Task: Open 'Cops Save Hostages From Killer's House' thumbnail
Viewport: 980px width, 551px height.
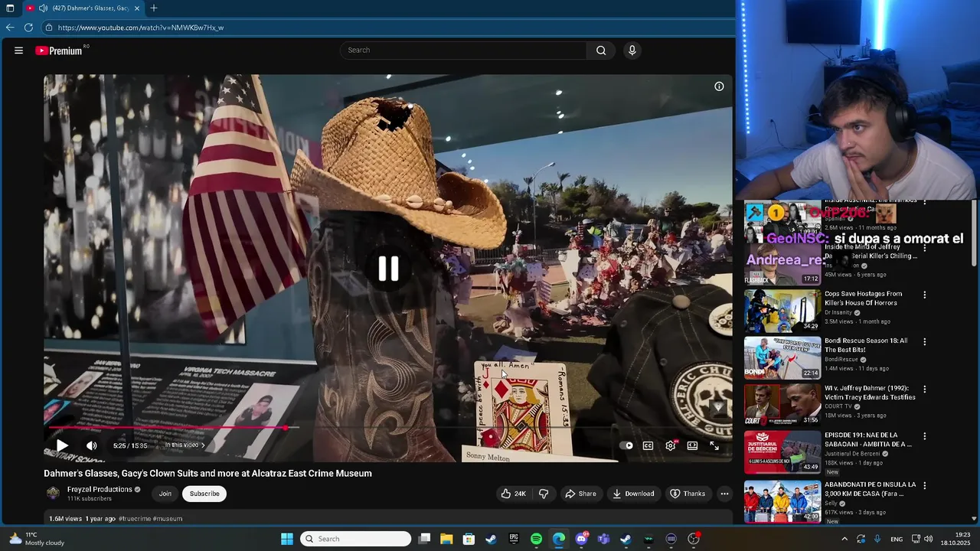Action: point(782,311)
